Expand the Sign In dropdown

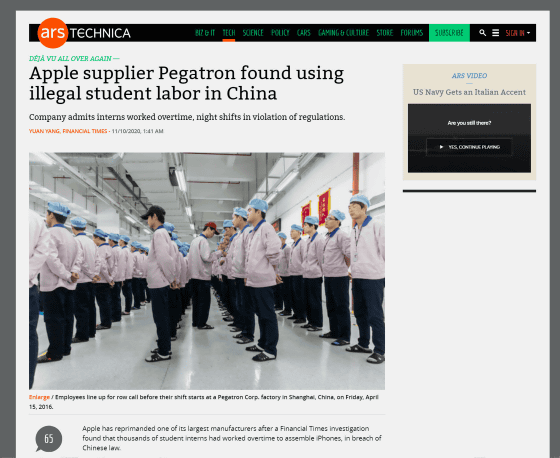(x=518, y=33)
